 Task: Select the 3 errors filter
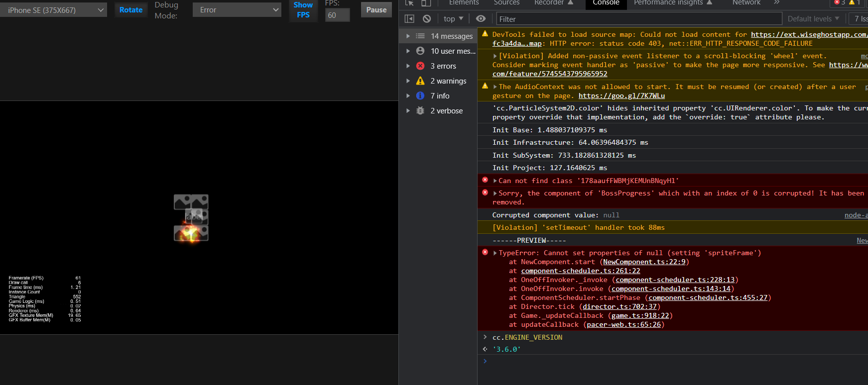coord(443,66)
